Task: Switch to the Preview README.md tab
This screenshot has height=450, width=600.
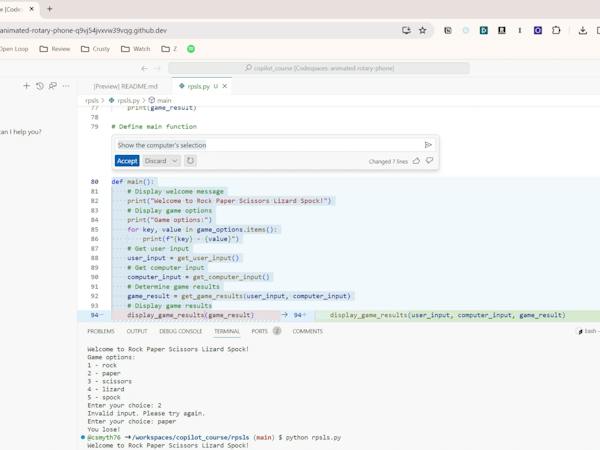Action: [126, 86]
